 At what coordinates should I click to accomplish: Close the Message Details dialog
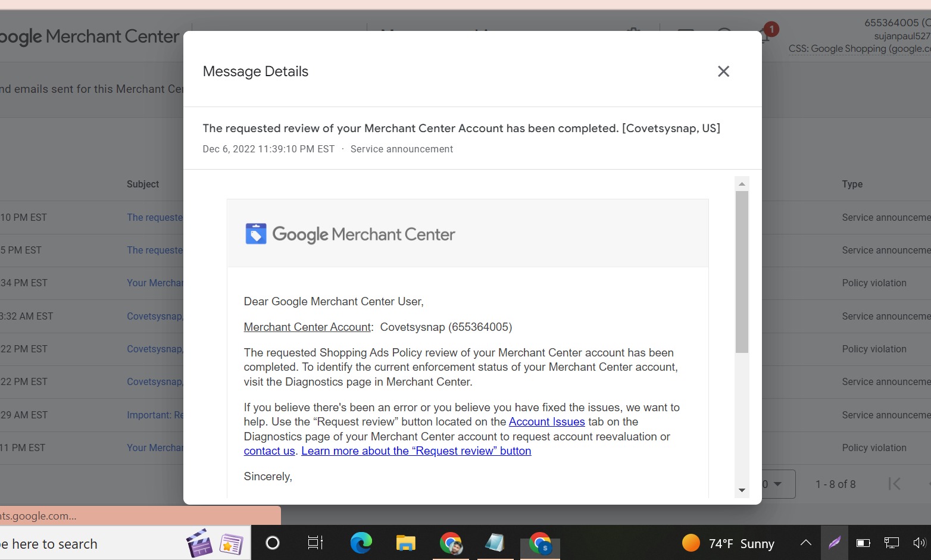[x=723, y=71]
